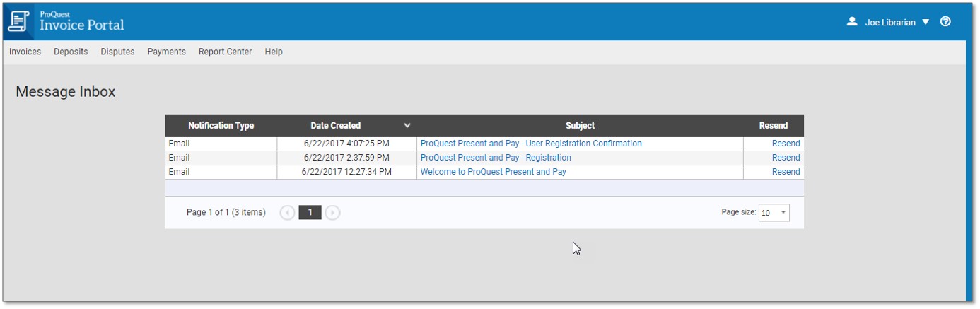Sort by Notification Type column header
This screenshot has width=980, height=309.
(x=221, y=126)
